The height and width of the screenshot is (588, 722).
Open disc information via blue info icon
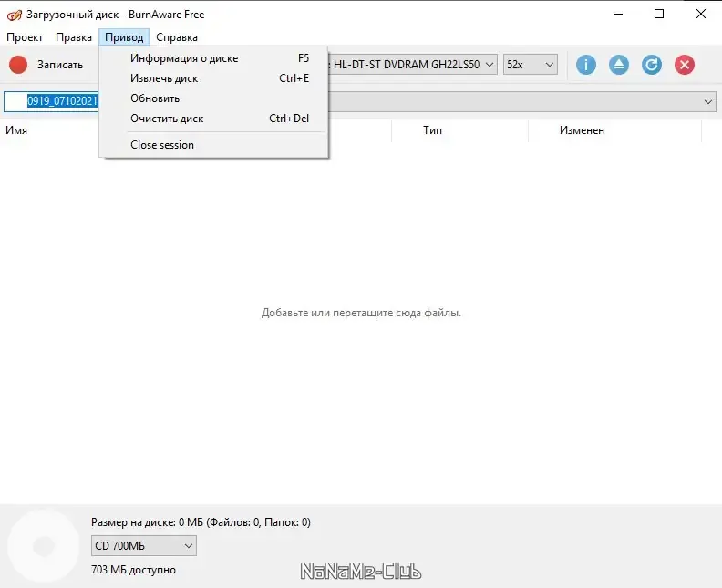[x=585, y=65]
